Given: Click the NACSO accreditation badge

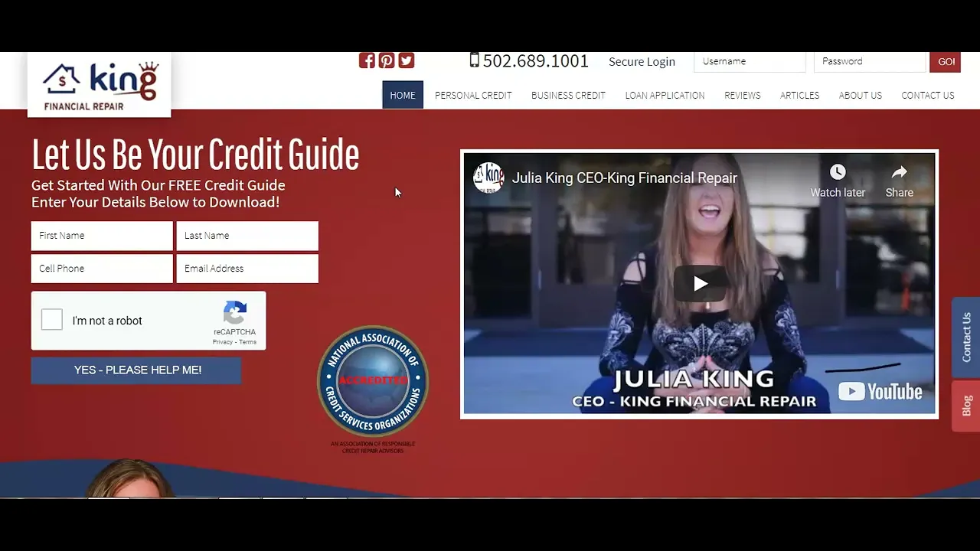Looking at the screenshot, I should [x=373, y=382].
